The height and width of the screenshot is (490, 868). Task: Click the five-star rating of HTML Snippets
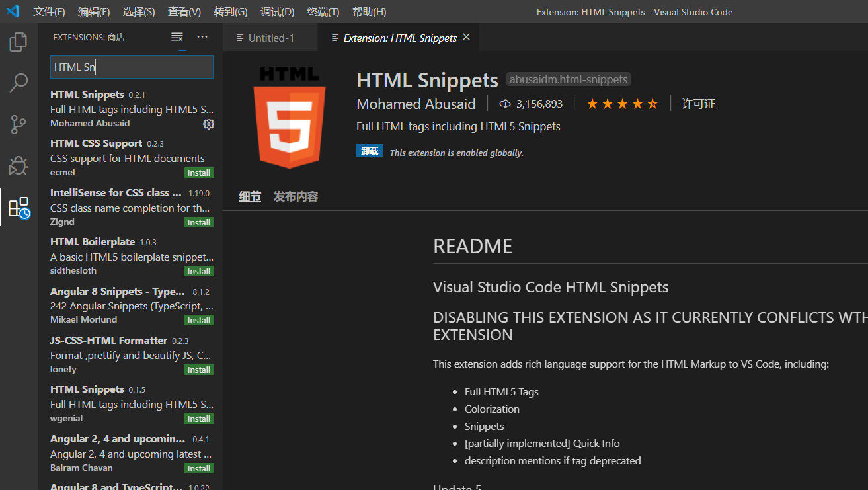622,104
